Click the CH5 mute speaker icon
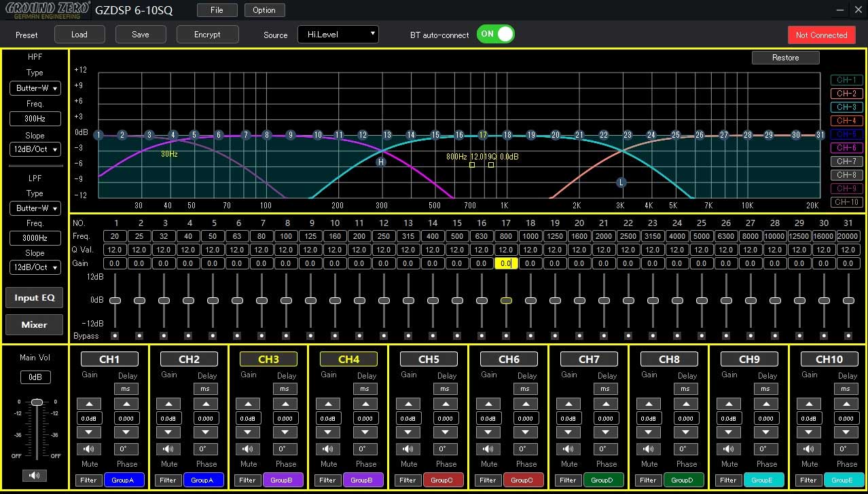This screenshot has width=868, height=494. coord(408,449)
